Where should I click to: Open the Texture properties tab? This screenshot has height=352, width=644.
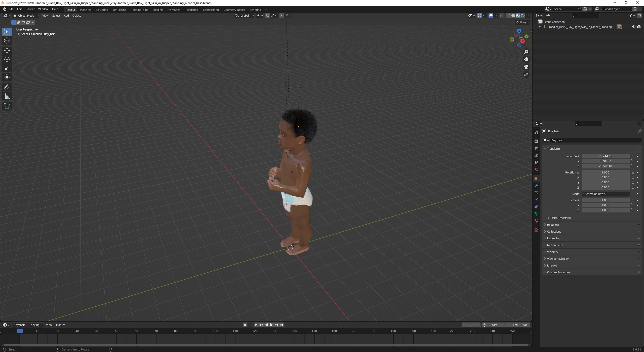coord(536,230)
